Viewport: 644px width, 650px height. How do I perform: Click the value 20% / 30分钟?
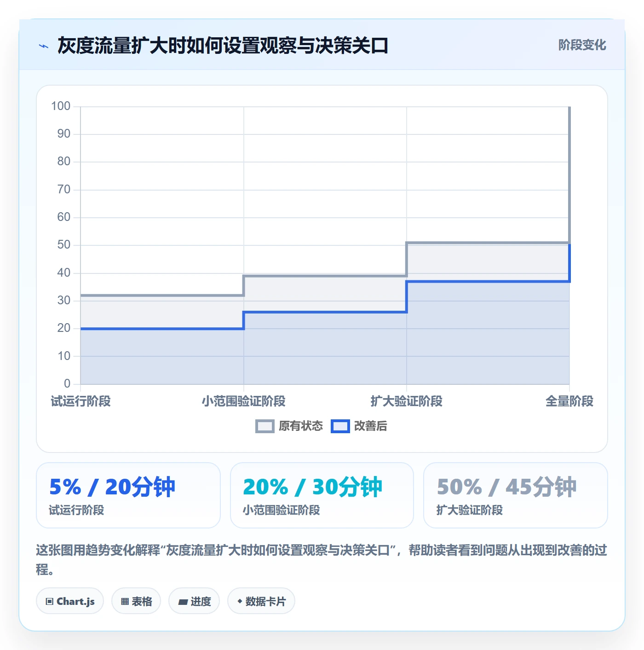(x=313, y=487)
